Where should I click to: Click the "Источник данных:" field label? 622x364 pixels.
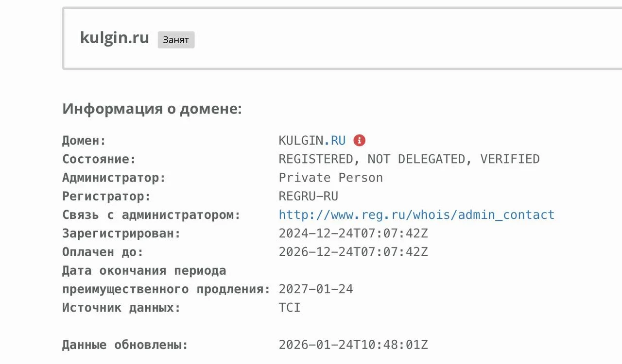[x=121, y=308]
